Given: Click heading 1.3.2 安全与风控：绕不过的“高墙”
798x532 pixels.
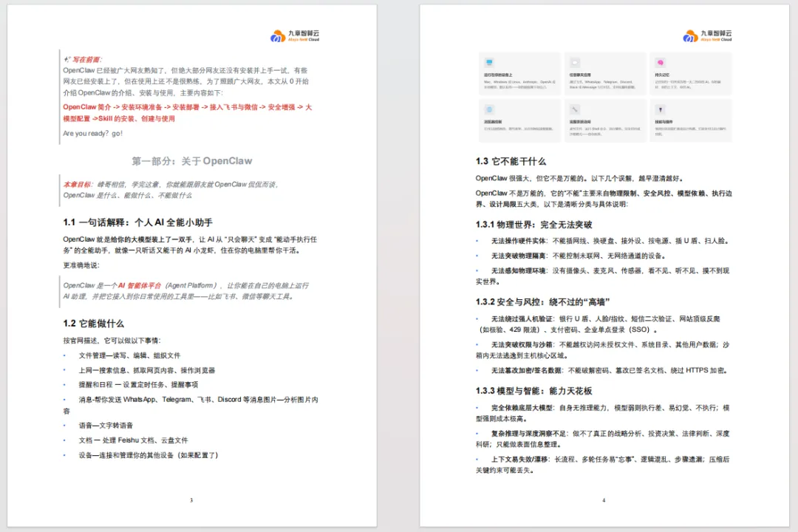Looking at the screenshot, I should point(543,302).
